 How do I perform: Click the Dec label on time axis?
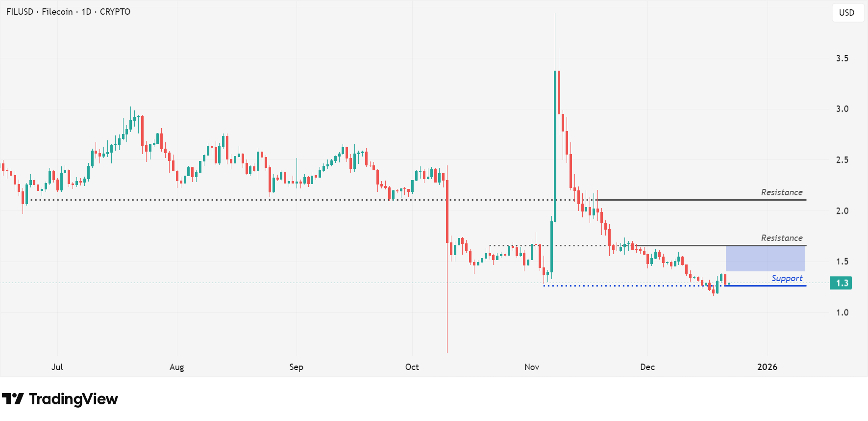tap(647, 367)
